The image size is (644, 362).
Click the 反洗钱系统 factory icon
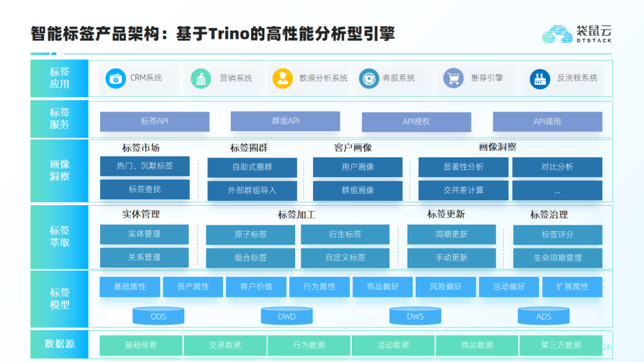(x=540, y=79)
